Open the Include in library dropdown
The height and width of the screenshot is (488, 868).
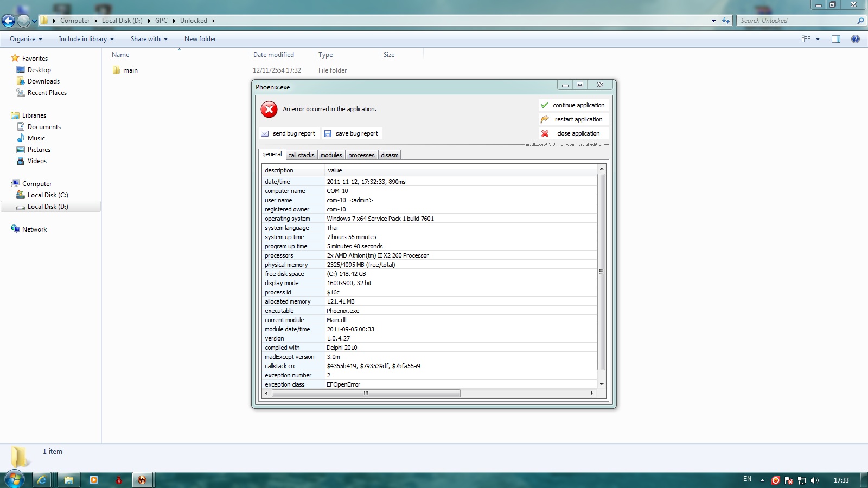click(86, 39)
